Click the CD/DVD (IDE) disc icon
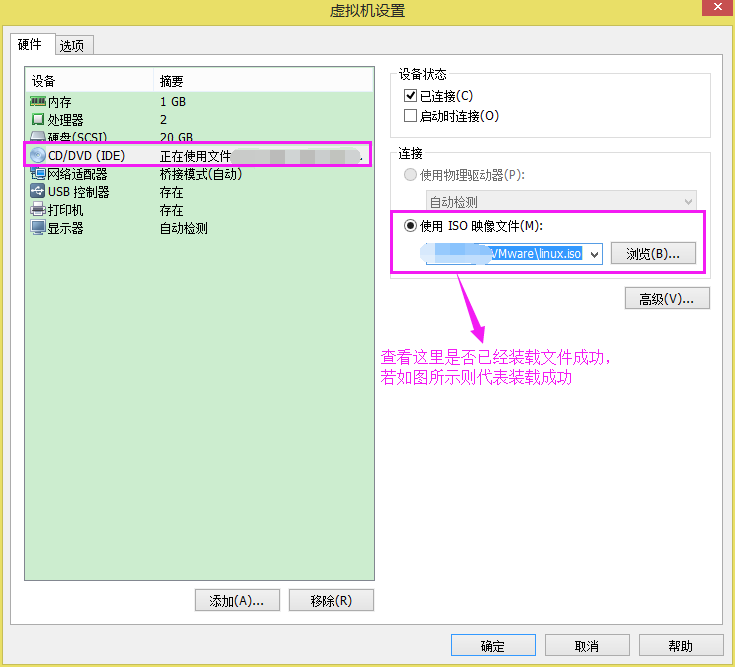The width and height of the screenshot is (735, 667). pos(38,155)
